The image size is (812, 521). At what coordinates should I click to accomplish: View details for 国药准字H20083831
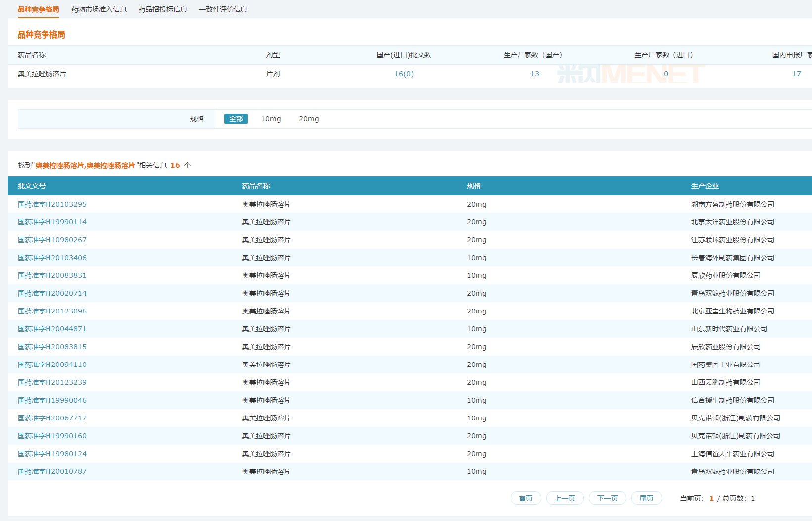pos(52,275)
